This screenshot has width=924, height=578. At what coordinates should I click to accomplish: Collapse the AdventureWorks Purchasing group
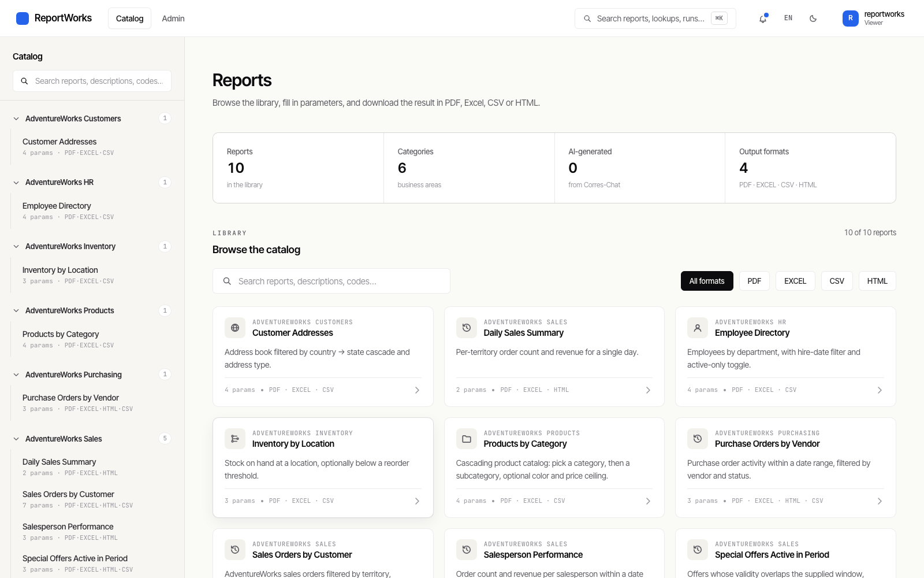16,375
